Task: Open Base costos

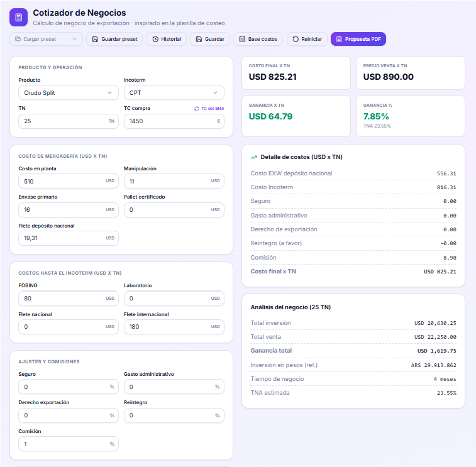Action: point(258,39)
